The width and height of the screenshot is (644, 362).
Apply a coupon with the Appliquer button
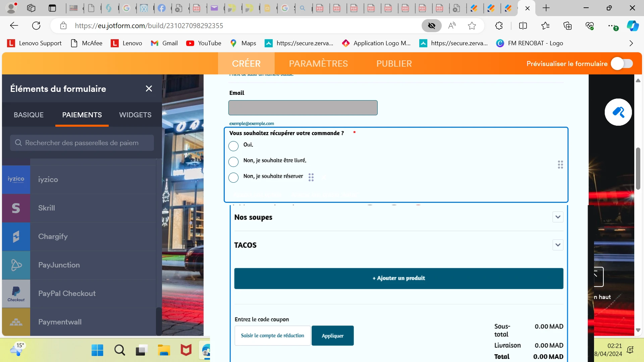[332, 335]
